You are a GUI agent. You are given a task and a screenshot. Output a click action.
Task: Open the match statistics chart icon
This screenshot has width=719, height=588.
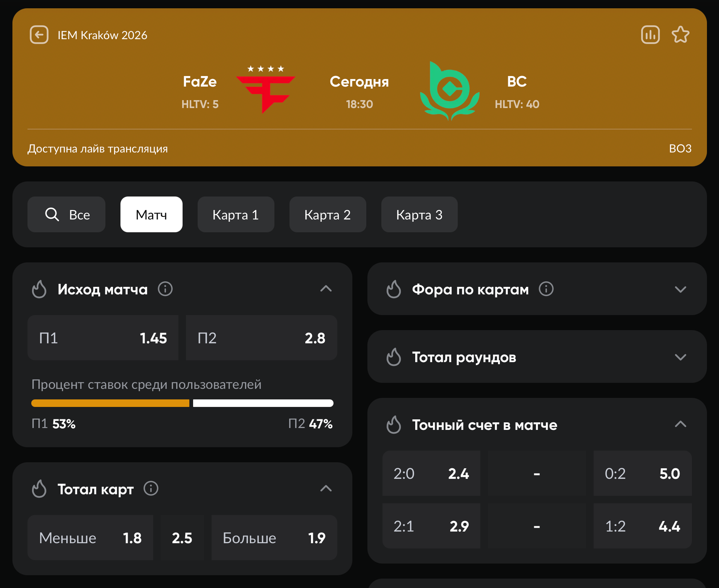click(650, 35)
